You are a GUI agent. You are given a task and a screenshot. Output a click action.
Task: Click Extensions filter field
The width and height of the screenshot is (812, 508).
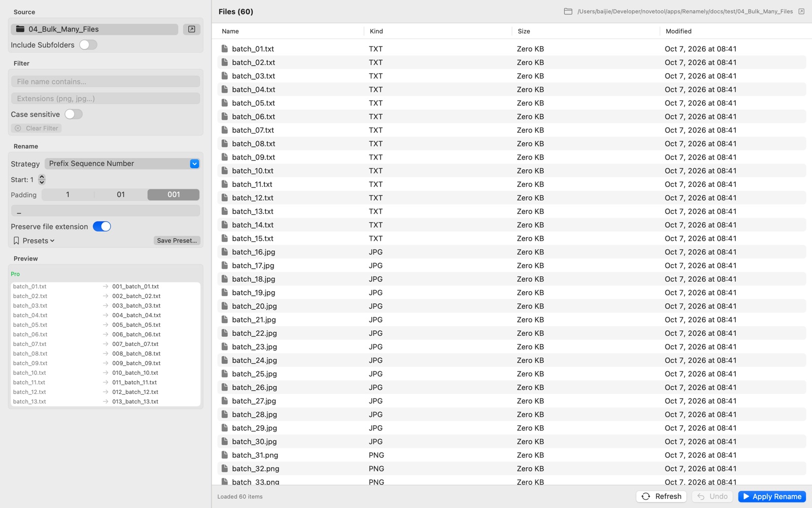click(x=106, y=99)
